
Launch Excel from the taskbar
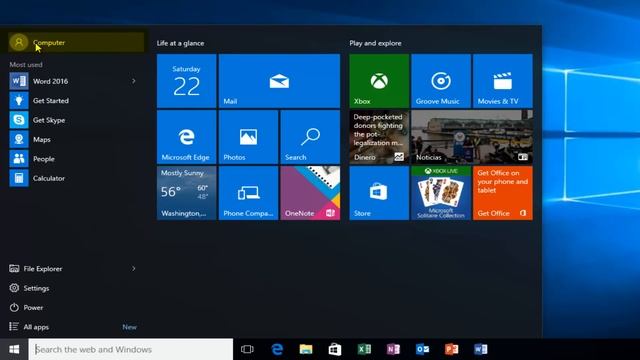[x=364, y=349]
